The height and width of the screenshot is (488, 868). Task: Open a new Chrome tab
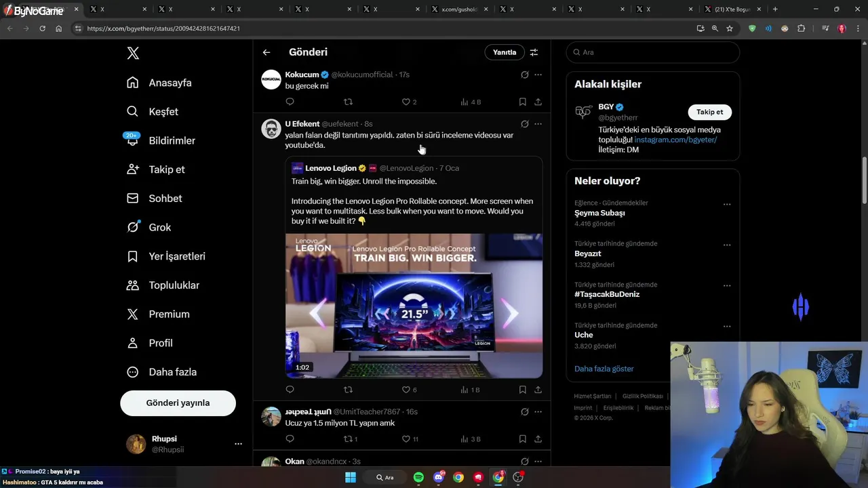[x=775, y=9]
